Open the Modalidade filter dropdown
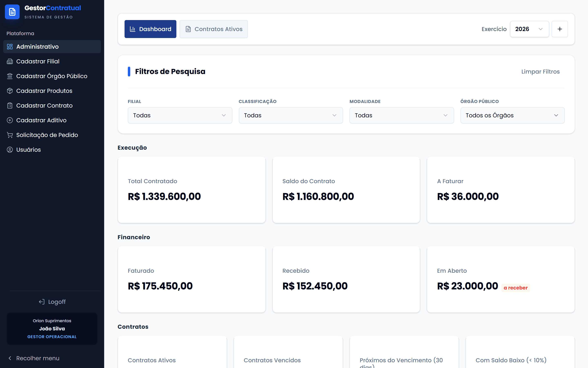 [x=401, y=115]
